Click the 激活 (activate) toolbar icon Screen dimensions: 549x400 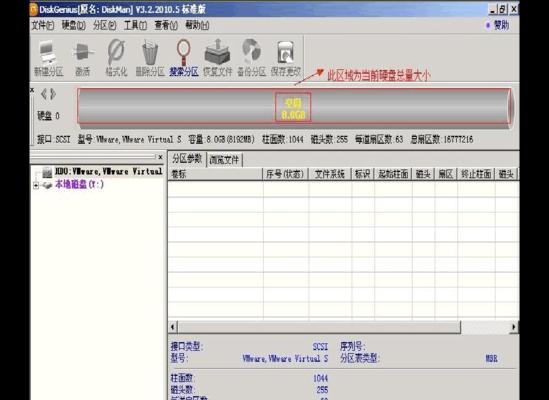(x=83, y=58)
